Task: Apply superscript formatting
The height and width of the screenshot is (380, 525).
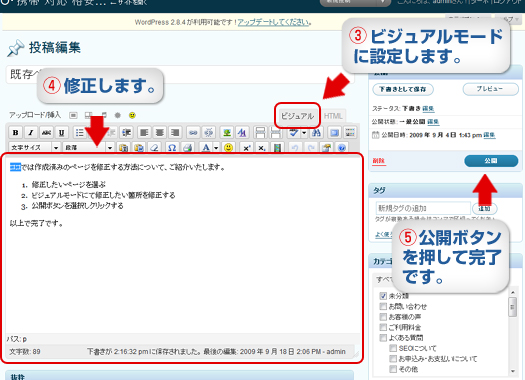Action: (x=247, y=148)
